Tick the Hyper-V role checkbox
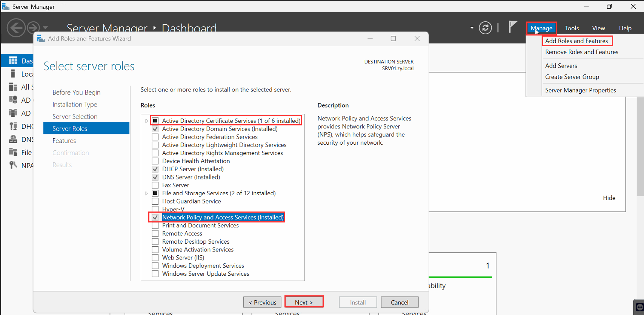 [155, 209]
